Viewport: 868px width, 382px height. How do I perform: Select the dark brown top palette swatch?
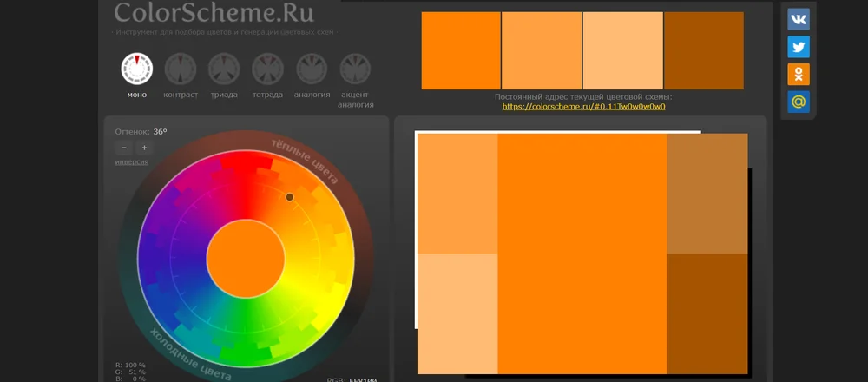(704, 50)
